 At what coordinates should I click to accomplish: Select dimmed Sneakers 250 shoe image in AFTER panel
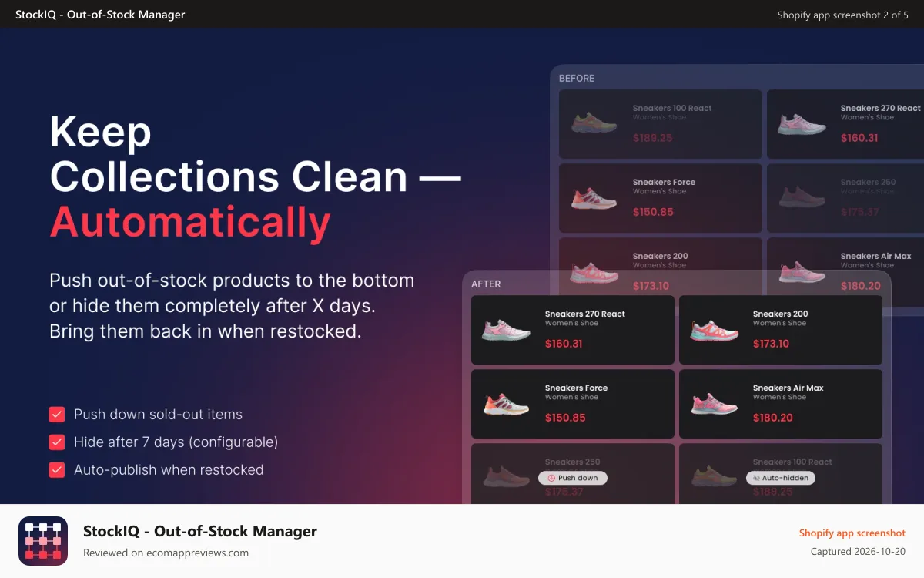(x=506, y=476)
